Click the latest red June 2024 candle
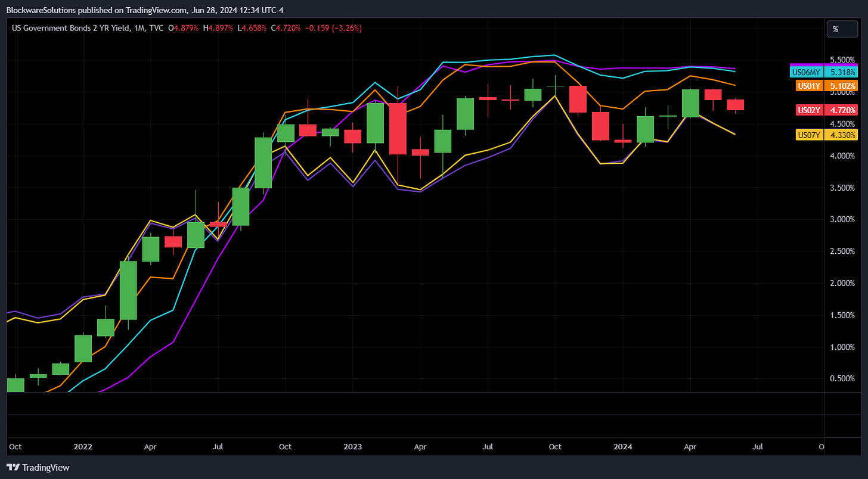The height and width of the screenshot is (479, 868). [x=735, y=105]
